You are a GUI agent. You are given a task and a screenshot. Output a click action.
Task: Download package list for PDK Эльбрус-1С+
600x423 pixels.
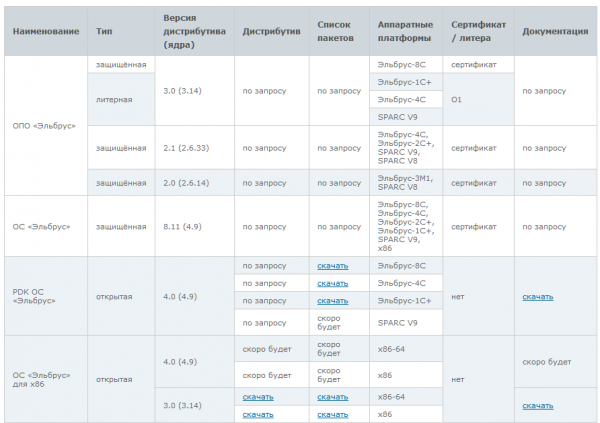[332, 300]
